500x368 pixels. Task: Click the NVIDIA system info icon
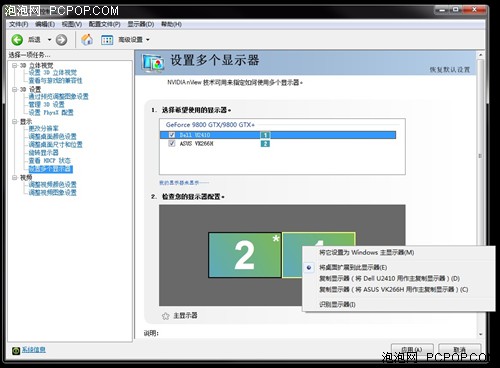click(x=16, y=351)
